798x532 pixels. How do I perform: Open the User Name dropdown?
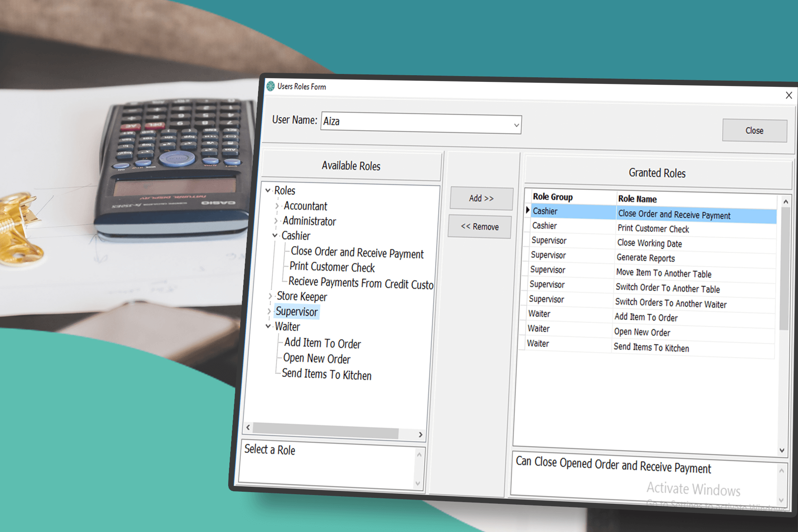[516, 125]
